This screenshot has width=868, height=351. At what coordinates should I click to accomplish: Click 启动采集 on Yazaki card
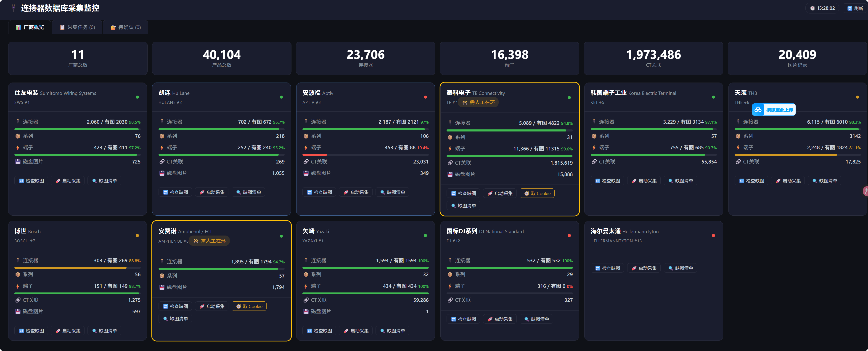(356, 331)
